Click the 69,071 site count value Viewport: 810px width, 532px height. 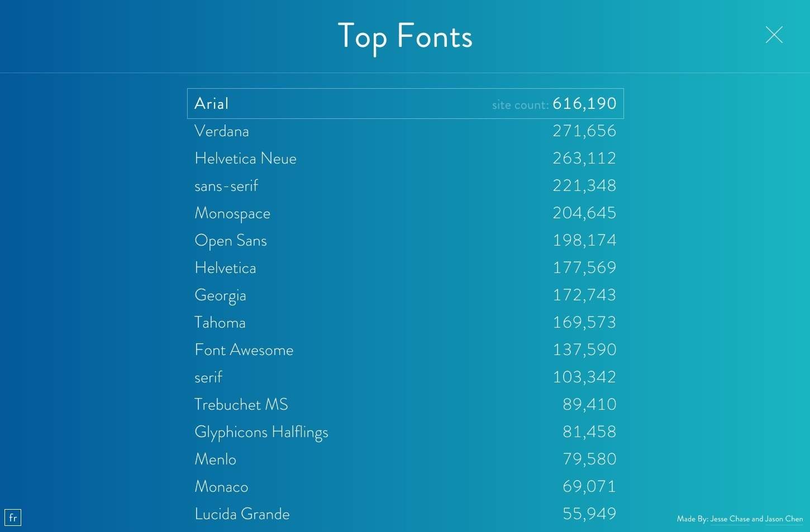(589, 486)
